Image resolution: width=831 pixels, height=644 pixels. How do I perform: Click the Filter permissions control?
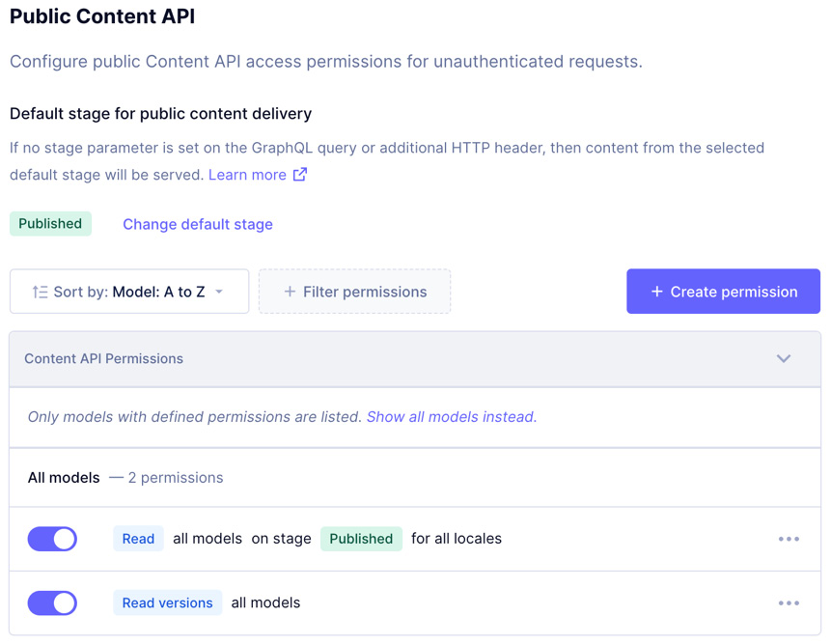(354, 291)
